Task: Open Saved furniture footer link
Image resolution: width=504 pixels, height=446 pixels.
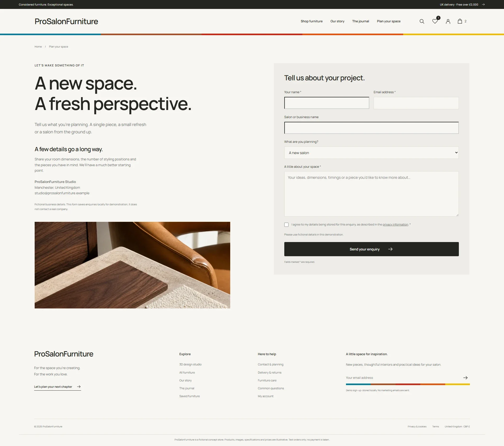Action: [190, 396]
